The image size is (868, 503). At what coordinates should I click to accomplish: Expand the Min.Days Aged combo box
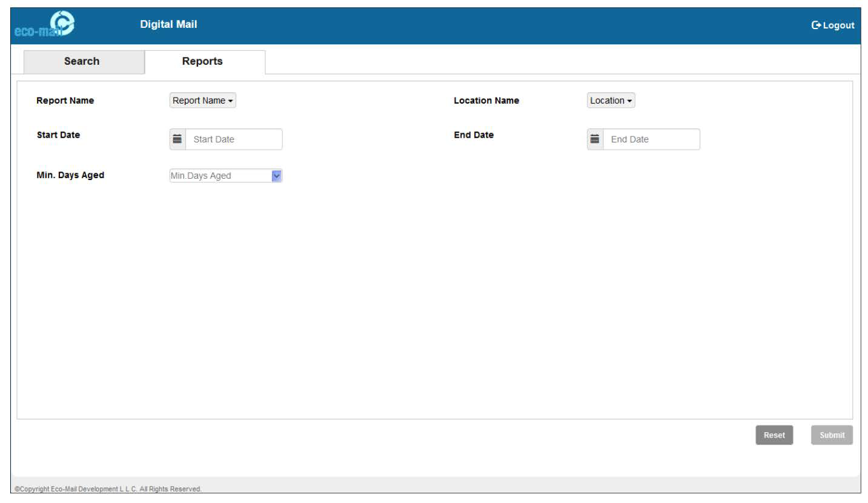277,176
